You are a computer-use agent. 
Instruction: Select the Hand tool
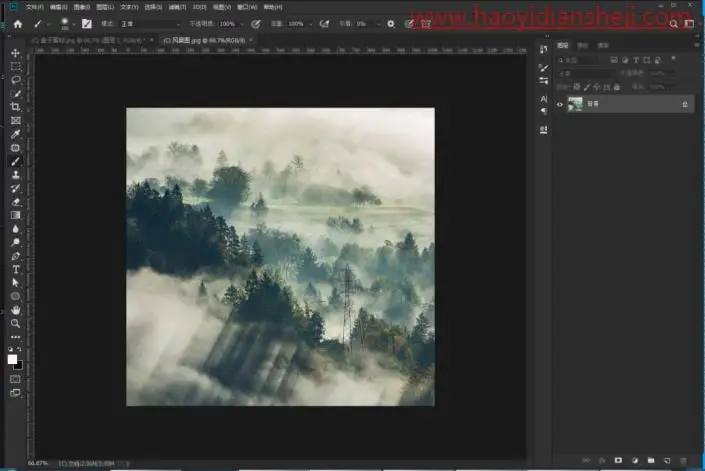pyautogui.click(x=15, y=310)
